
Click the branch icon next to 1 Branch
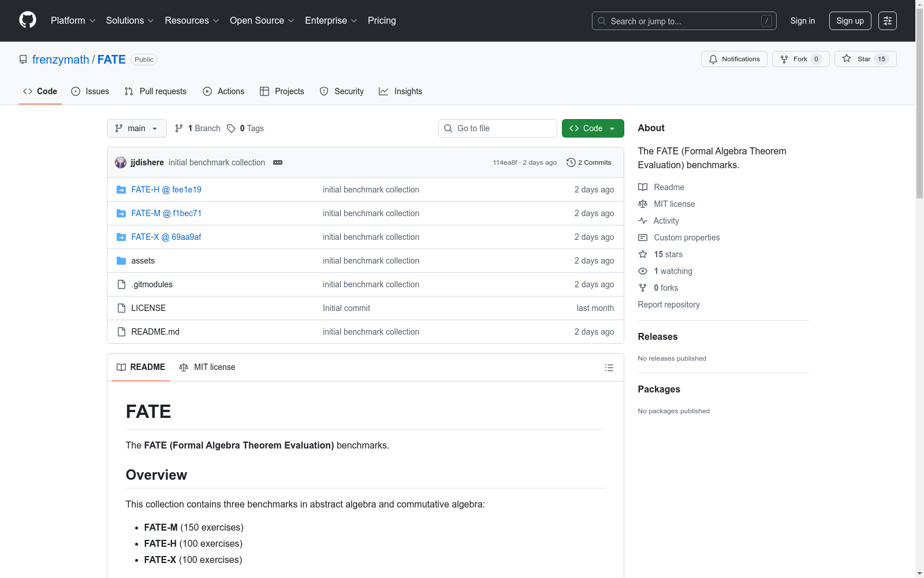click(x=179, y=128)
